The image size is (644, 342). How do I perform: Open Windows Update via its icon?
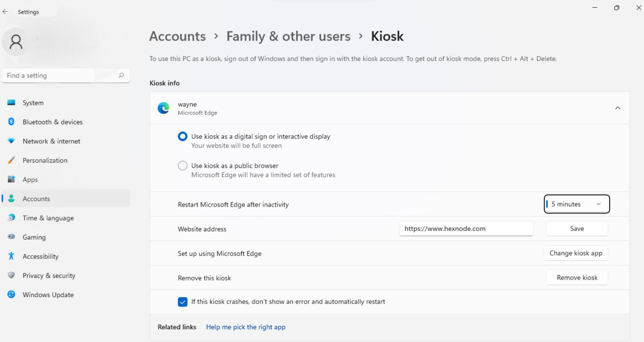[x=11, y=294]
